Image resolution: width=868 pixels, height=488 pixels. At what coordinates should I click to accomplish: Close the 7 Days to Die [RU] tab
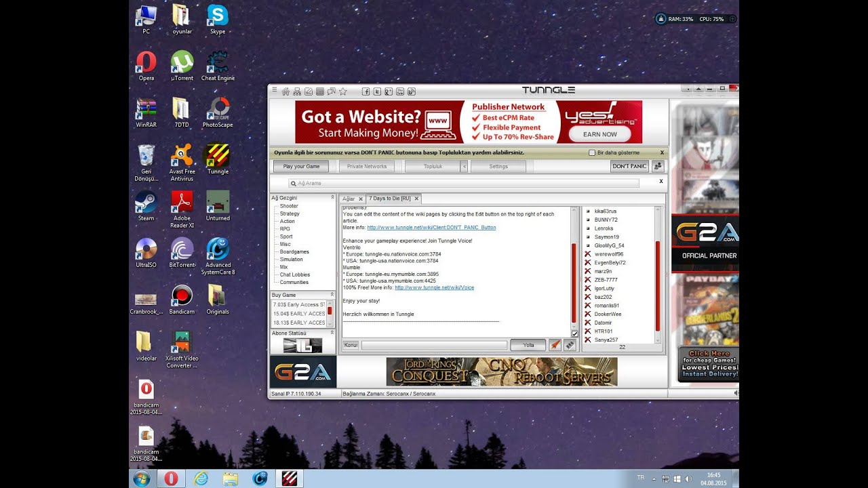[417, 199]
